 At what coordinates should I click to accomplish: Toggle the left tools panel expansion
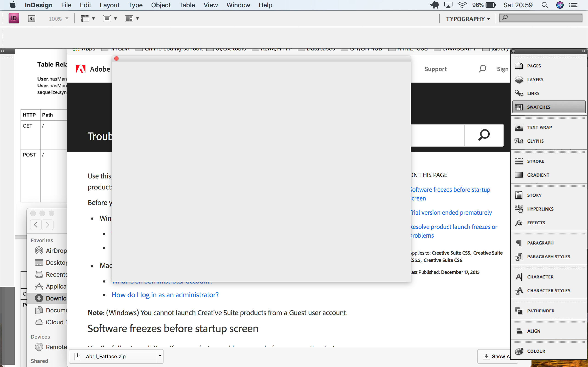point(3,51)
